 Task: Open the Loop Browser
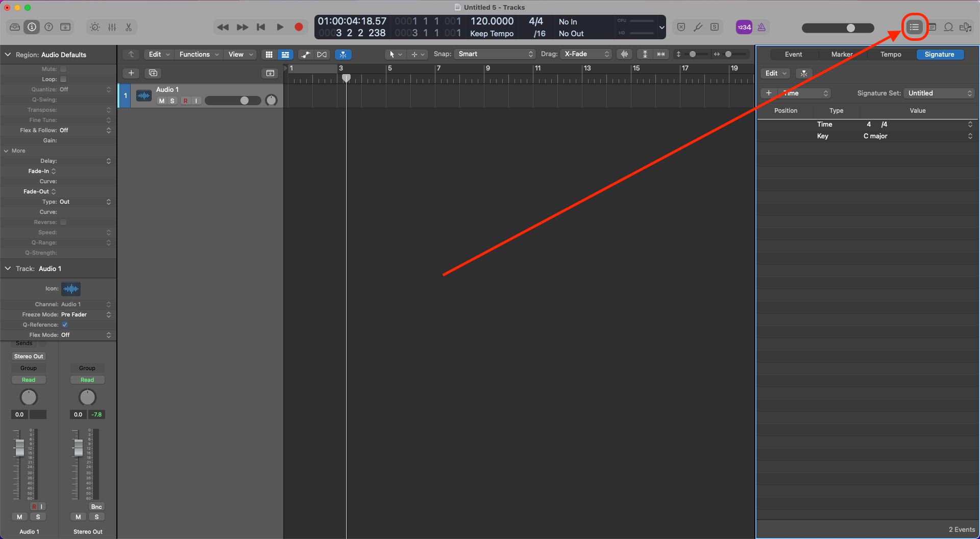948,27
